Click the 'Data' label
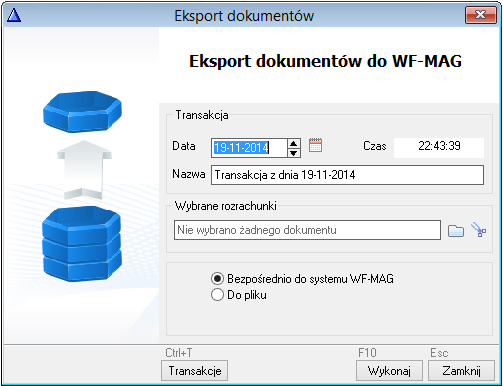The width and height of the screenshot is (503, 386). 184,146
